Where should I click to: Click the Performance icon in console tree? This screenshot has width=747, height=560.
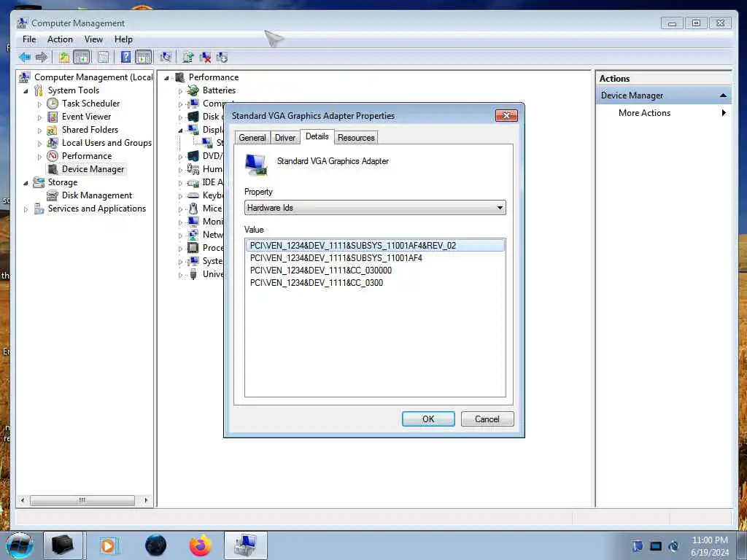(53, 156)
